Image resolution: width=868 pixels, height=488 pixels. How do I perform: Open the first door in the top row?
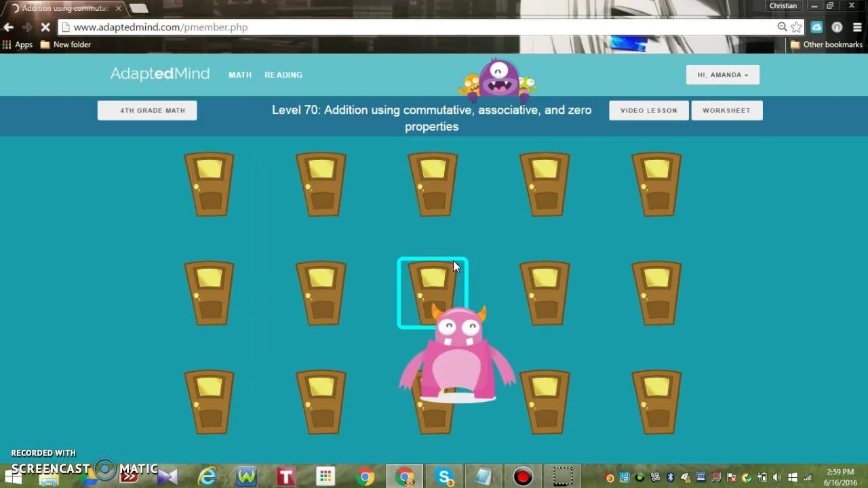(210, 184)
